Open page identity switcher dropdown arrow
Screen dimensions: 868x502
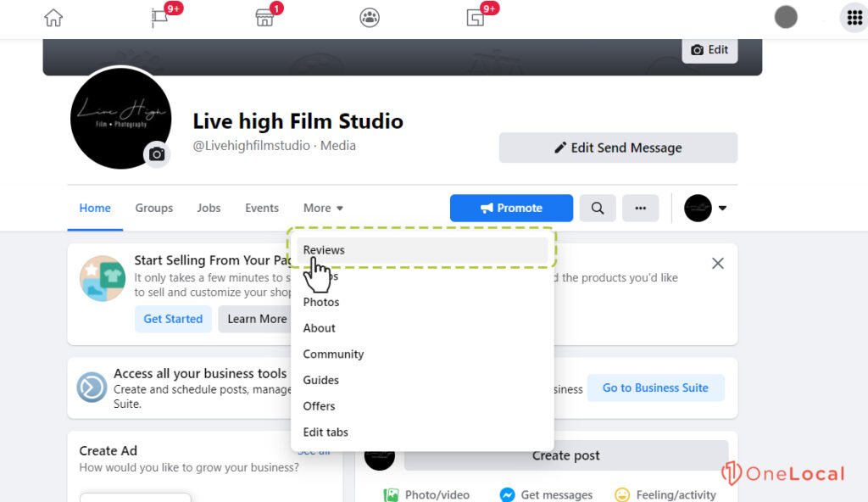722,208
